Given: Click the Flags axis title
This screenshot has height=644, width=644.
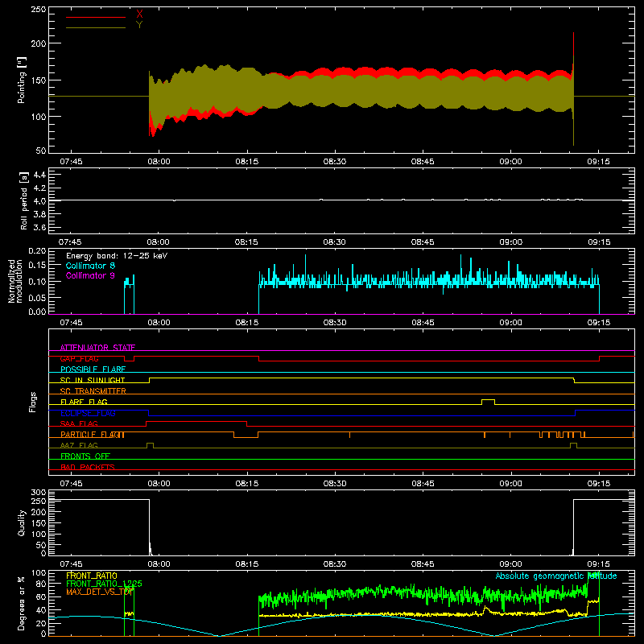Looking at the screenshot, I should point(33,402).
